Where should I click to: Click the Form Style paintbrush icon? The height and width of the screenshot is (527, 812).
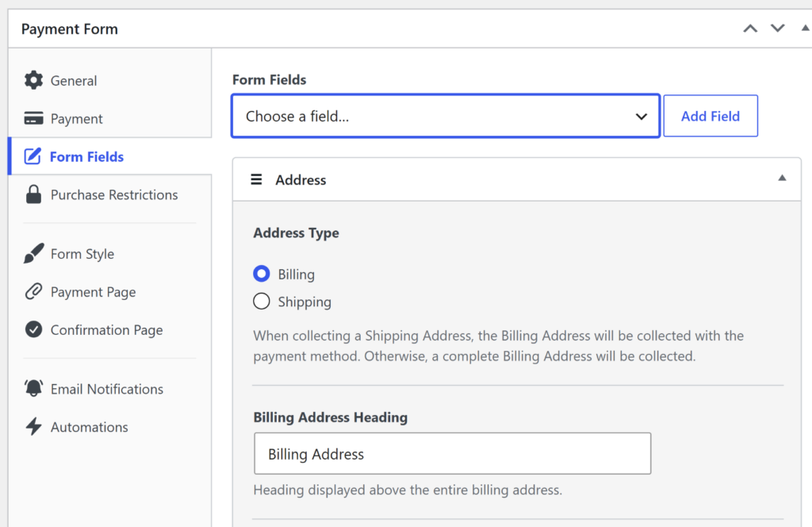pos(33,253)
